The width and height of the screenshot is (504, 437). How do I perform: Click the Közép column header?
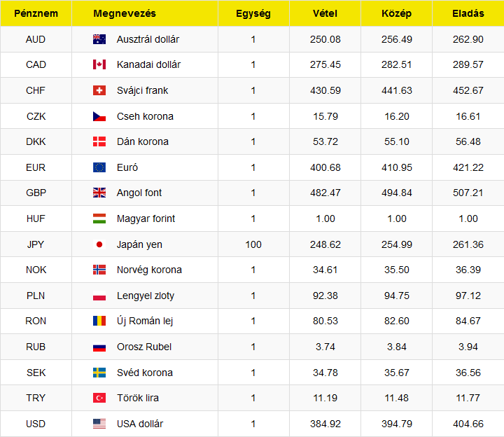tap(396, 13)
